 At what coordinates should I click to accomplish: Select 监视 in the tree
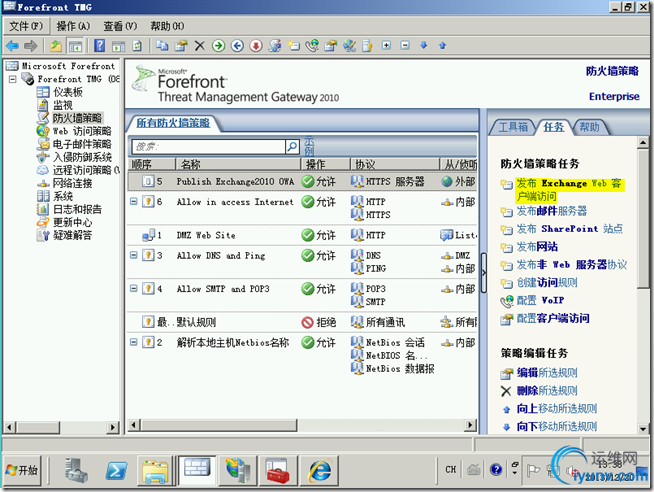point(63,105)
